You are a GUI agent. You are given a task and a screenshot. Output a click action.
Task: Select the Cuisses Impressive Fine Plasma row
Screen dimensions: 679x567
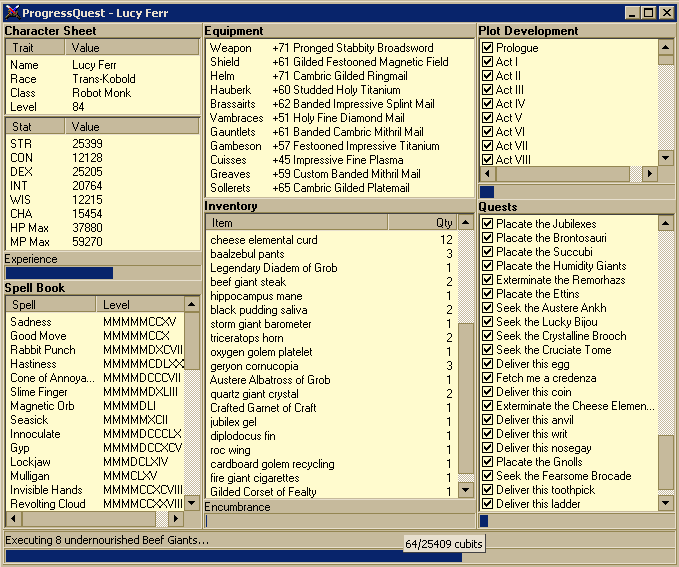(x=340, y=160)
